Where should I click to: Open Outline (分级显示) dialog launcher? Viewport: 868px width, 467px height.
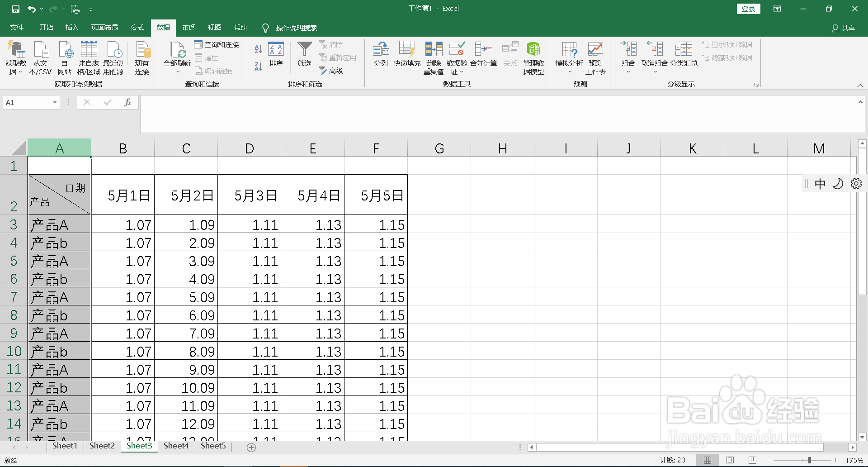point(756,85)
